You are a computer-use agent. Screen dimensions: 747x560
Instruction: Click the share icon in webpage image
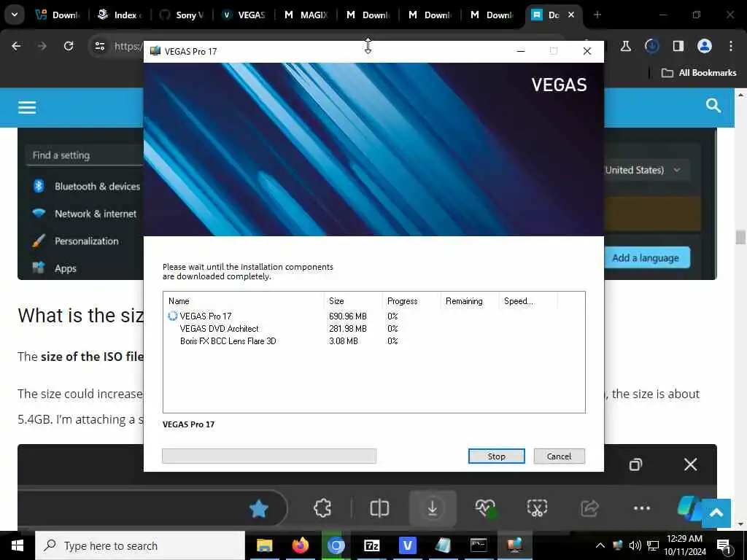click(589, 508)
